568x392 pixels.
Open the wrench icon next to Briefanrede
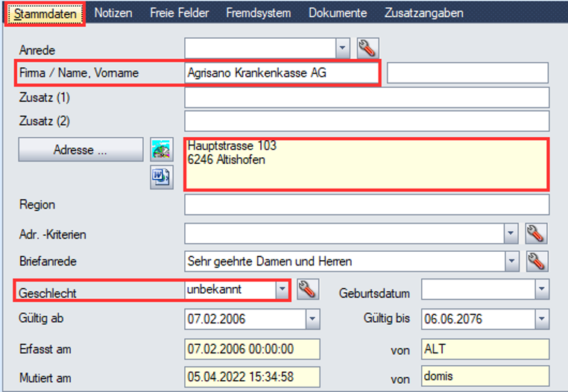click(x=537, y=262)
